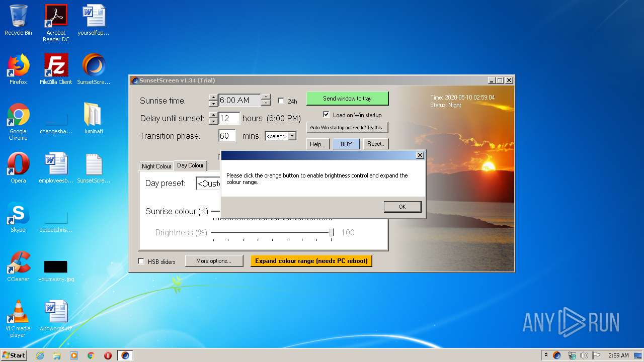Increase delay until sunset spinner
Screen dimensions: 644x362
click(213, 115)
